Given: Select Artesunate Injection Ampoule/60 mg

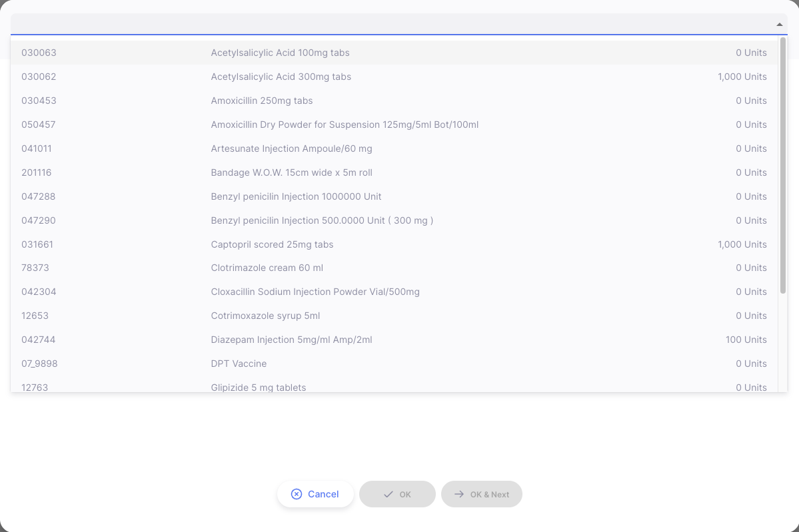Looking at the screenshot, I should coord(395,148).
